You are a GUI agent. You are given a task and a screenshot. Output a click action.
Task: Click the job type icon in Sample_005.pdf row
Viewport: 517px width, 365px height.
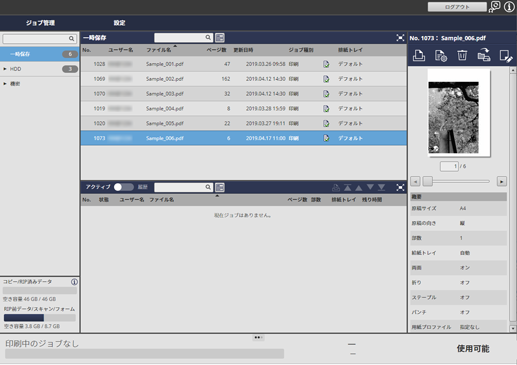coord(326,123)
